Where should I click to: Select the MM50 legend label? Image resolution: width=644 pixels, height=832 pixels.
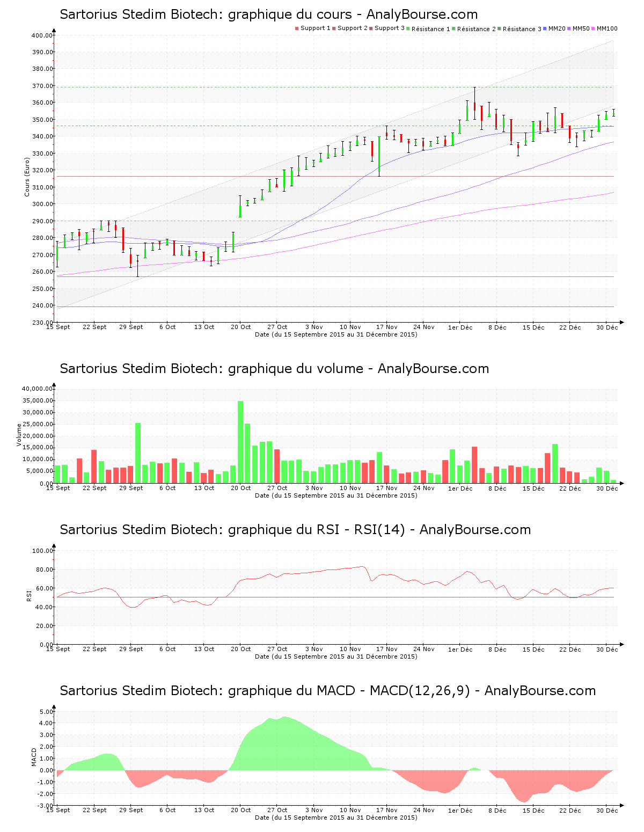581,28
